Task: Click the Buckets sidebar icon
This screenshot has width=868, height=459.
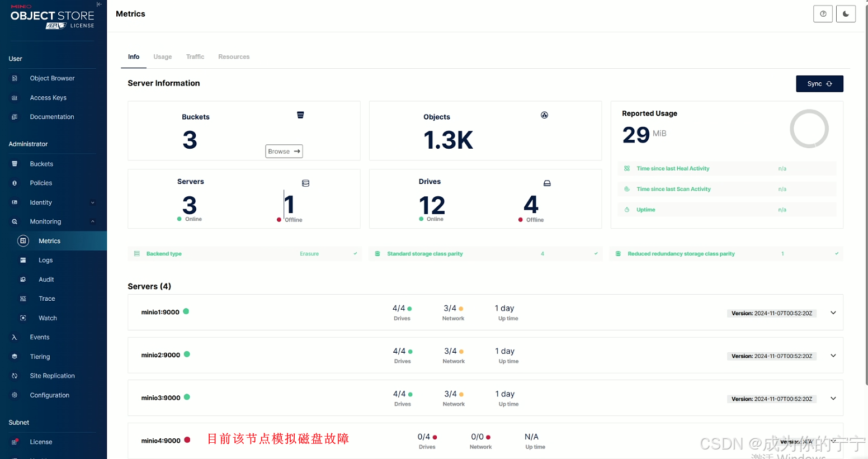Action: 15,164
